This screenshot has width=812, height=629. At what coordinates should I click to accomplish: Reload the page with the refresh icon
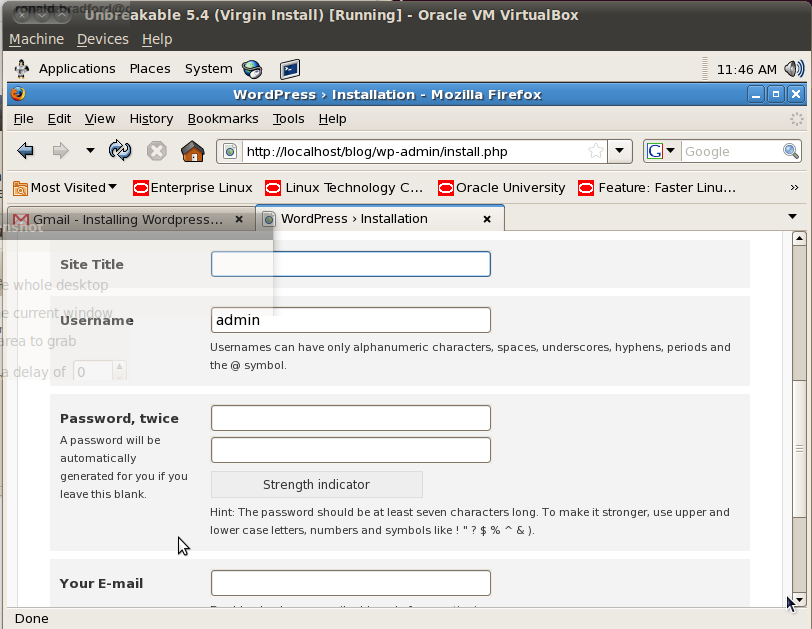120,151
